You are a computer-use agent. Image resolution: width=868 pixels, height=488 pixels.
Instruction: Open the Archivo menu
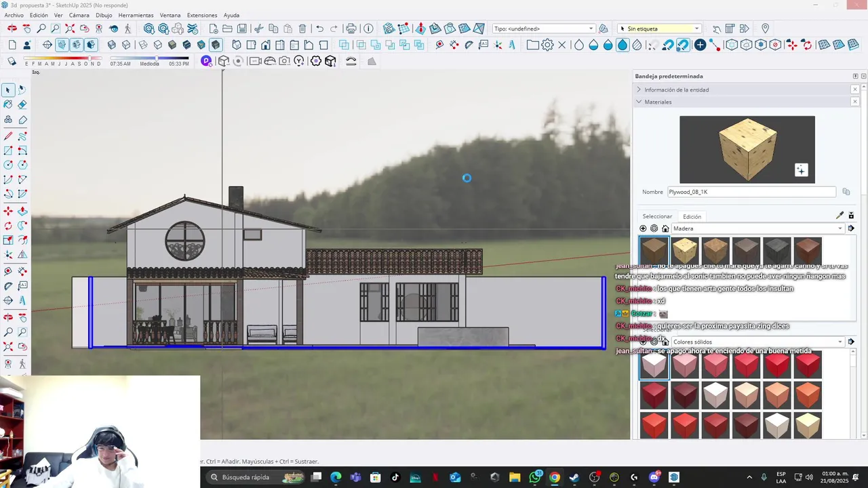point(14,15)
